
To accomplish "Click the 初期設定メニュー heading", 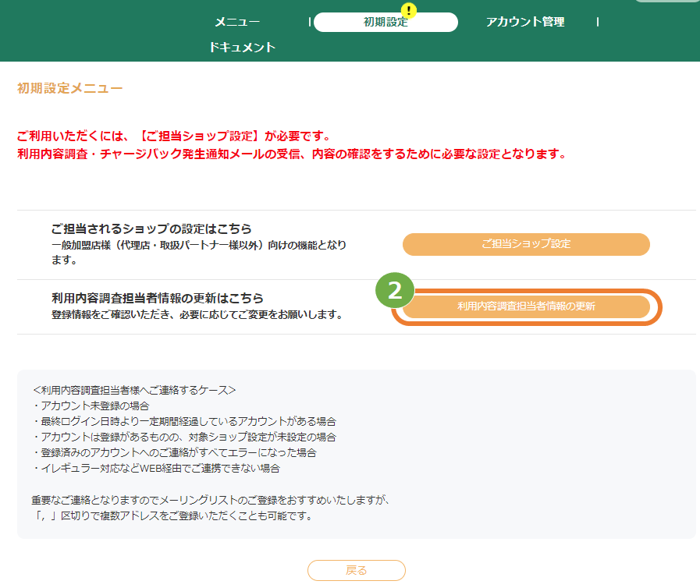I will tap(69, 88).
